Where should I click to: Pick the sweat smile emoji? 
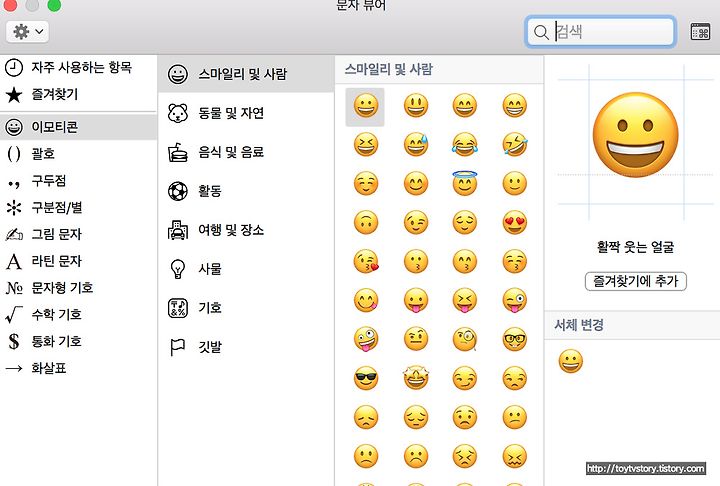(x=416, y=145)
